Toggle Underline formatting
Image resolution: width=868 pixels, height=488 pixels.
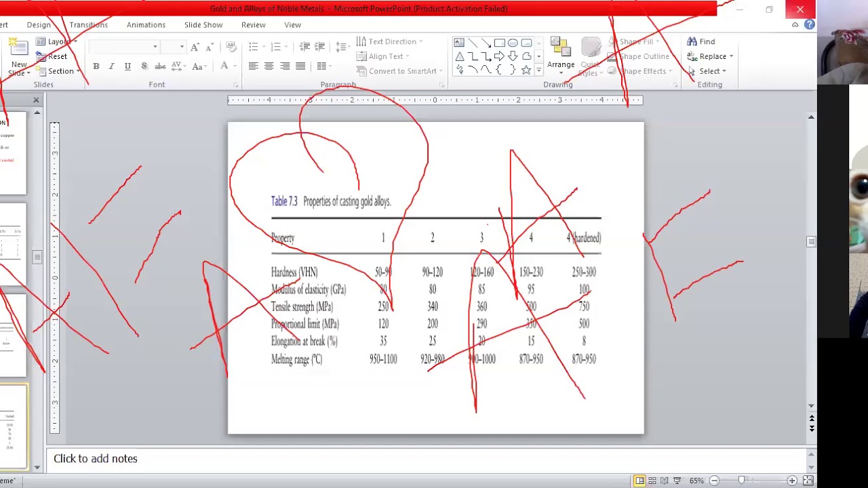[127, 66]
